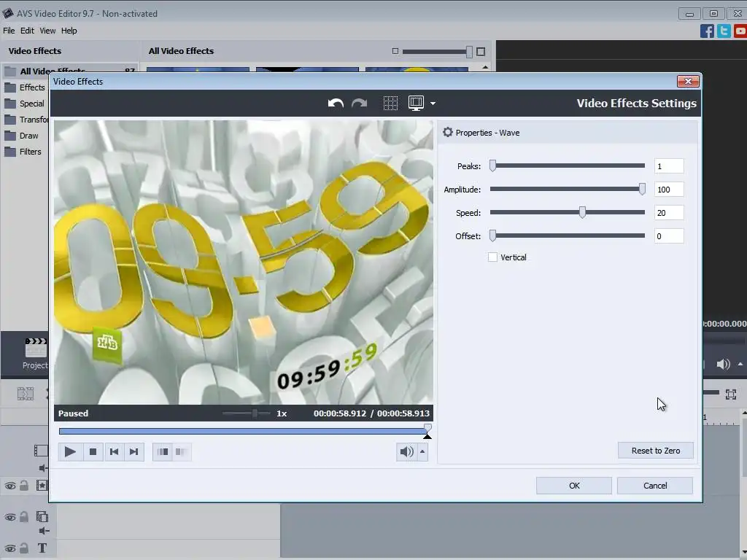The image size is (747, 560).
Task: Select the Transform folder
Action: tap(26, 120)
